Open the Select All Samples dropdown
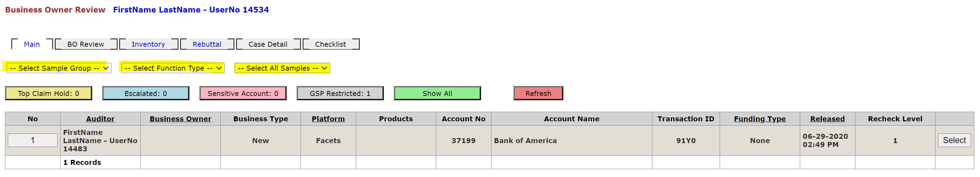Viewport: 980px width, 177px height. coord(282,68)
